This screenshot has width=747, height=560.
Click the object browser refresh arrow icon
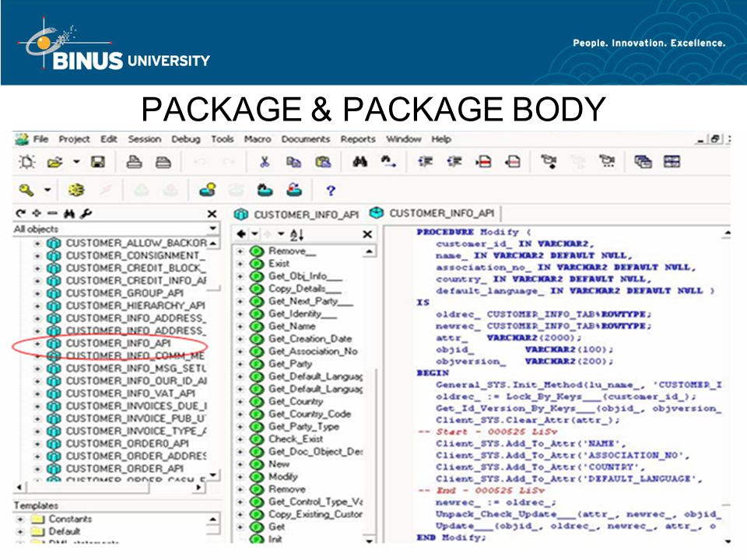20,214
